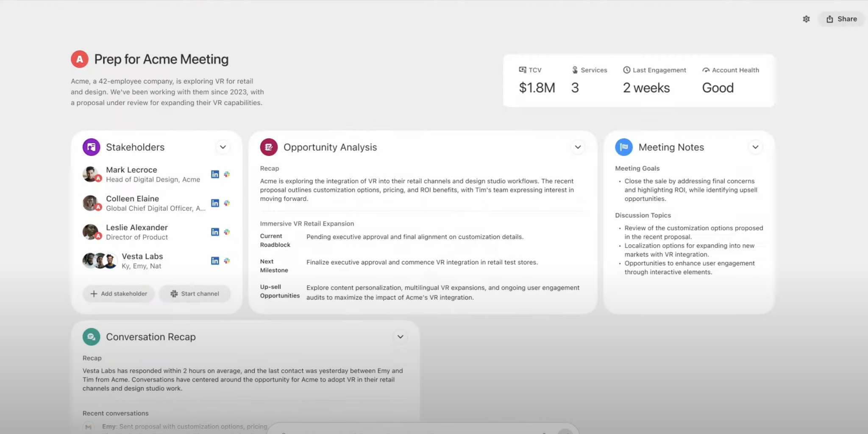Image resolution: width=868 pixels, height=434 pixels.
Task: Click the 'Prep for Acme Meeting' title
Action: click(x=161, y=59)
